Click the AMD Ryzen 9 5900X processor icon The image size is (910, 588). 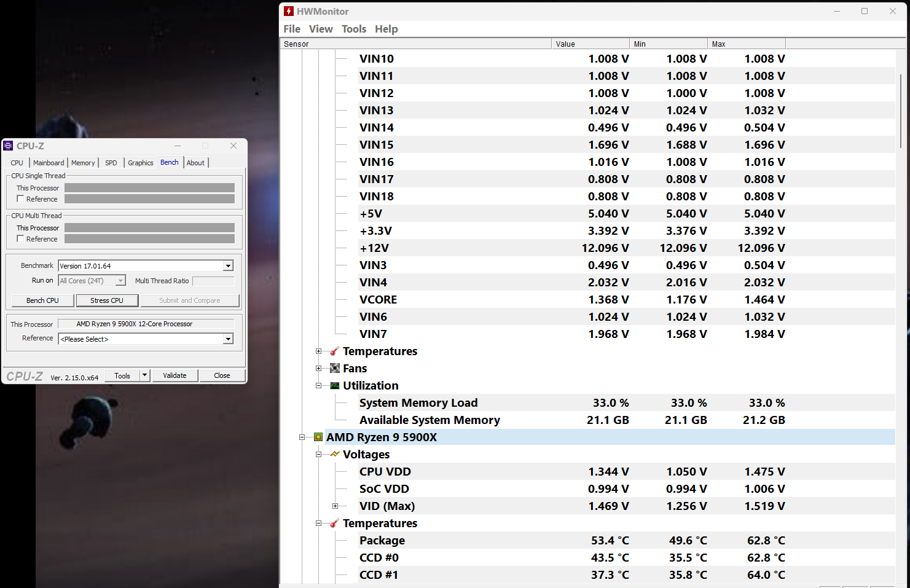click(318, 437)
